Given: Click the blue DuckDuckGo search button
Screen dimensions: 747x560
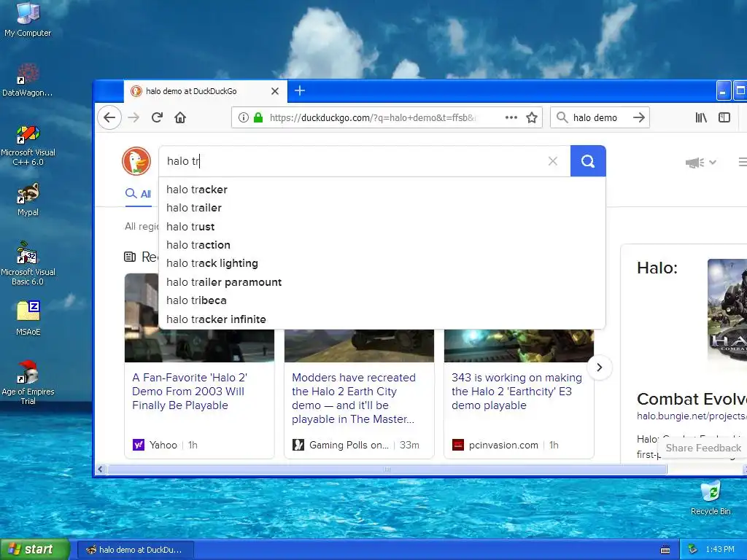Looking at the screenshot, I should click(x=588, y=161).
